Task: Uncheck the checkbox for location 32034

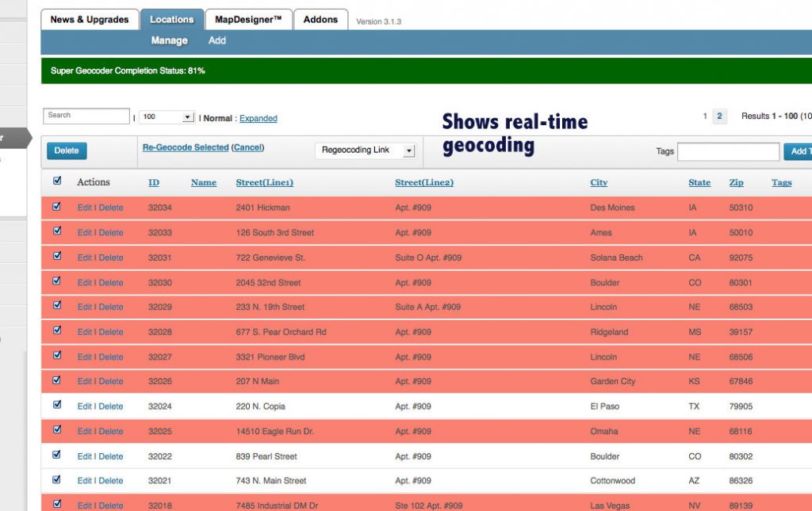Action: pos(57,207)
